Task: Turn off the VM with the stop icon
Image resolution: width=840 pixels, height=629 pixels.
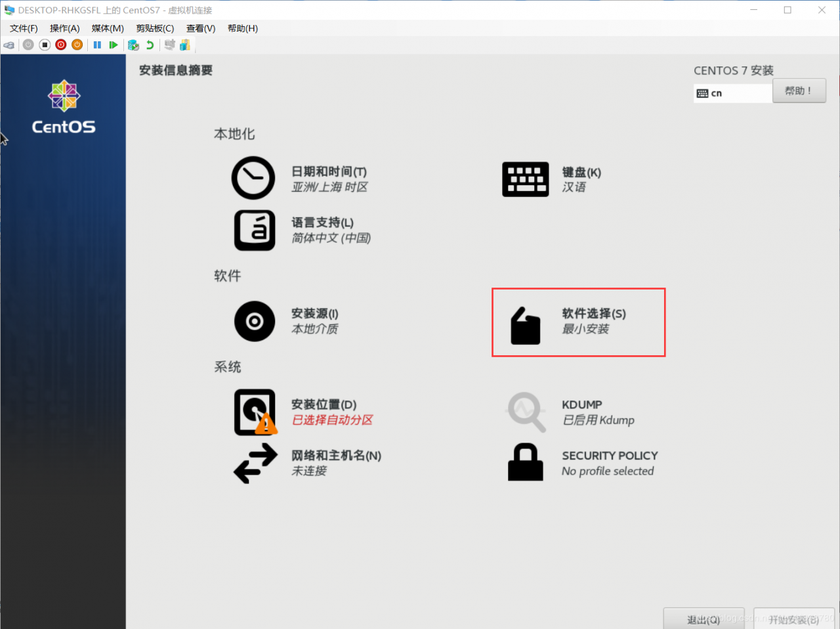Action: pos(45,45)
